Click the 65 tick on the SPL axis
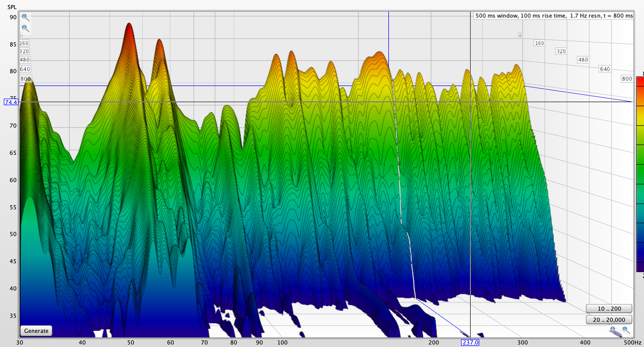 point(13,153)
